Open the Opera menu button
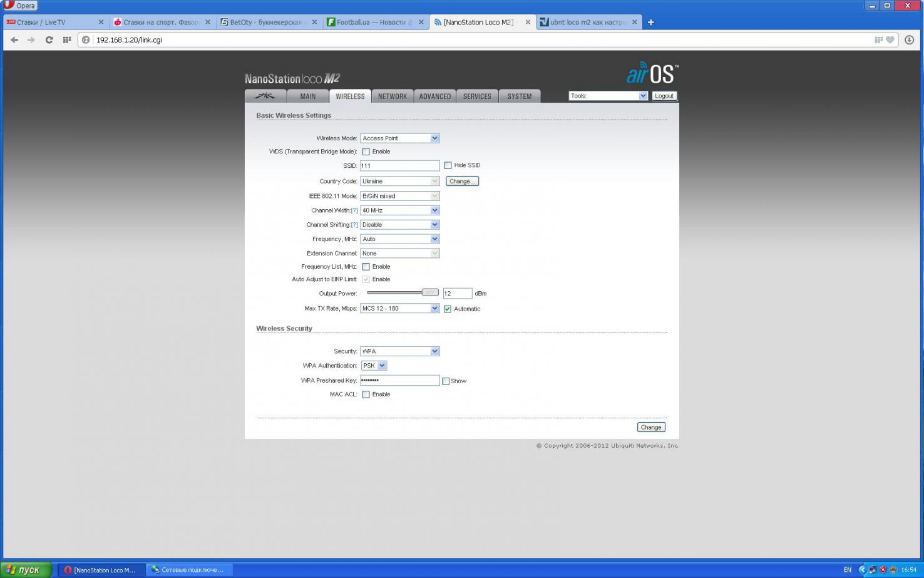The width and height of the screenshot is (924, 578). pos(20,6)
